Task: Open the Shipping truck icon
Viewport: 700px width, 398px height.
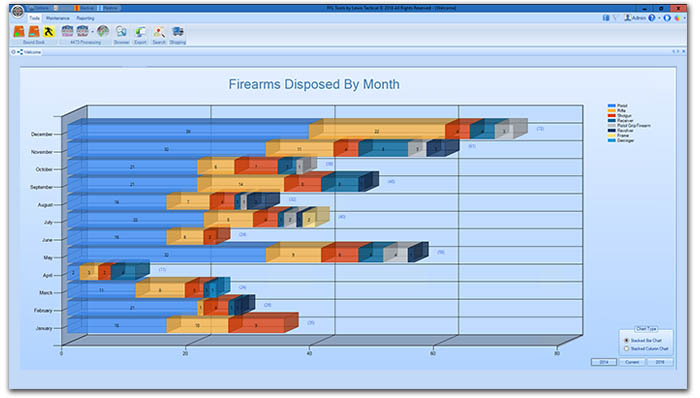Action: (x=178, y=32)
